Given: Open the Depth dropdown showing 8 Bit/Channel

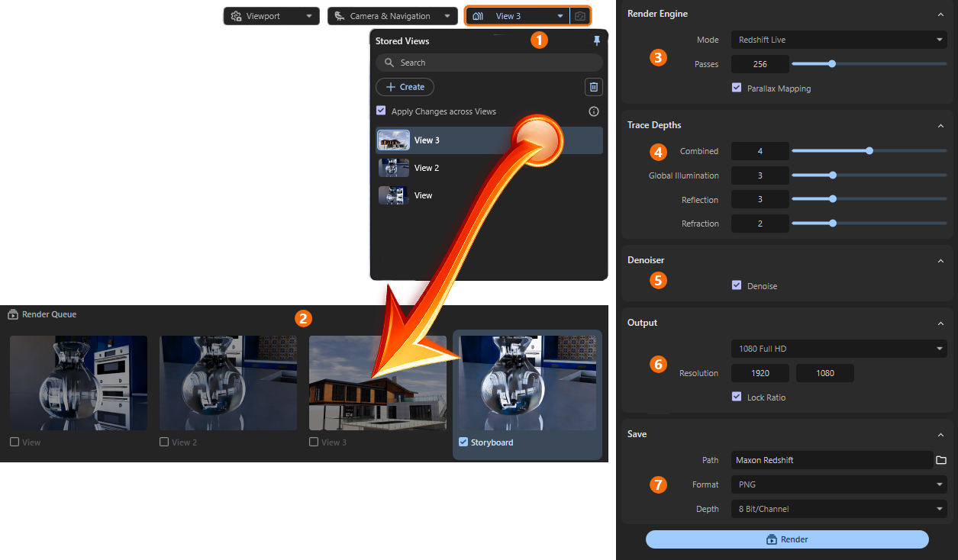Looking at the screenshot, I should pos(839,509).
